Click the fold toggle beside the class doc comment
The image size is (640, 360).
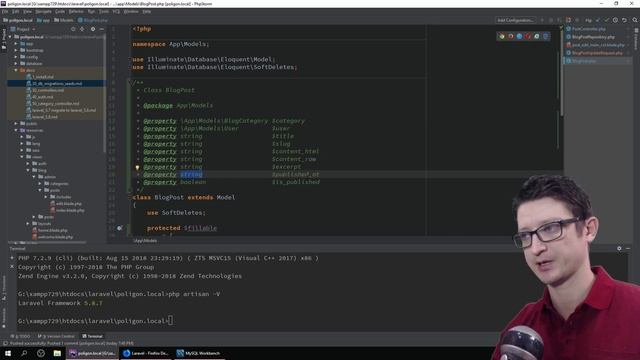(131, 82)
